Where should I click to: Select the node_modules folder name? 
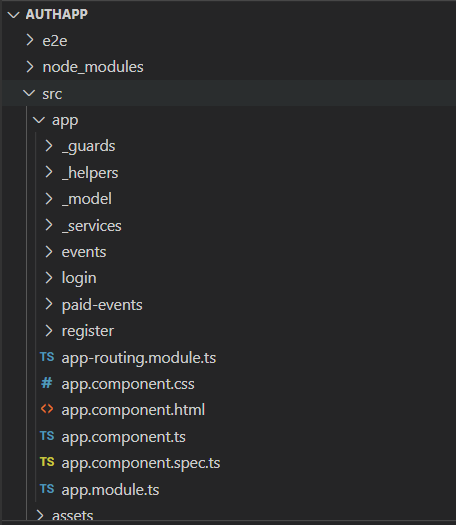[93, 67]
